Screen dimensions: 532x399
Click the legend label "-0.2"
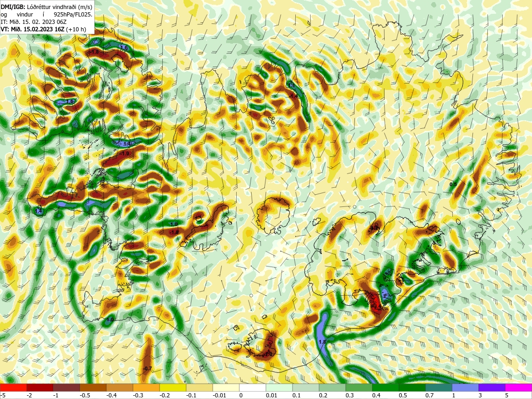(x=164, y=395)
